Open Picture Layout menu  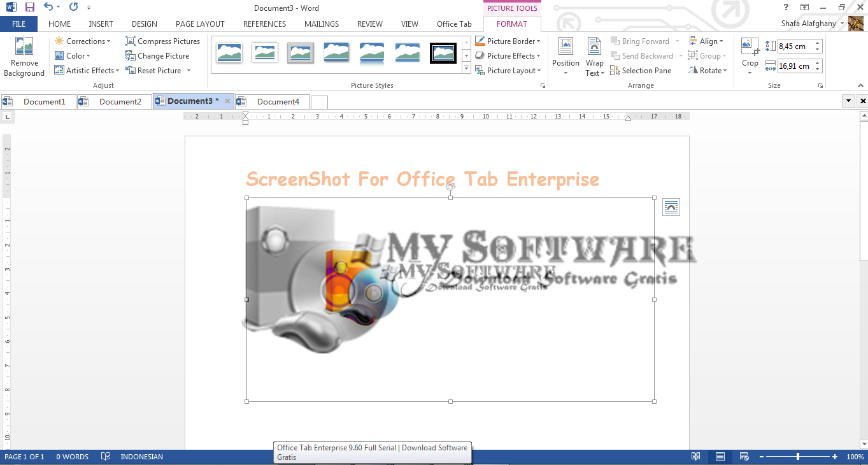pos(508,71)
